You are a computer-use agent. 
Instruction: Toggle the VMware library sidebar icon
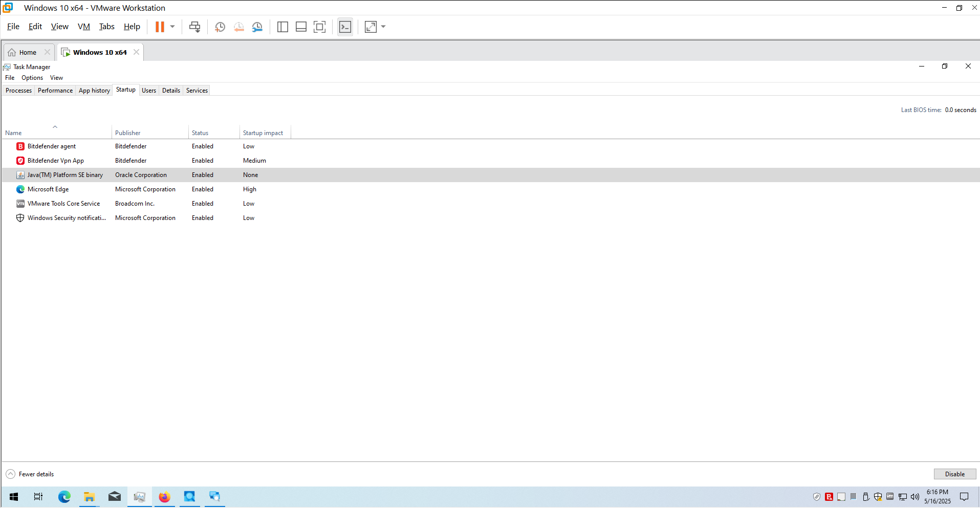(282, 27)
